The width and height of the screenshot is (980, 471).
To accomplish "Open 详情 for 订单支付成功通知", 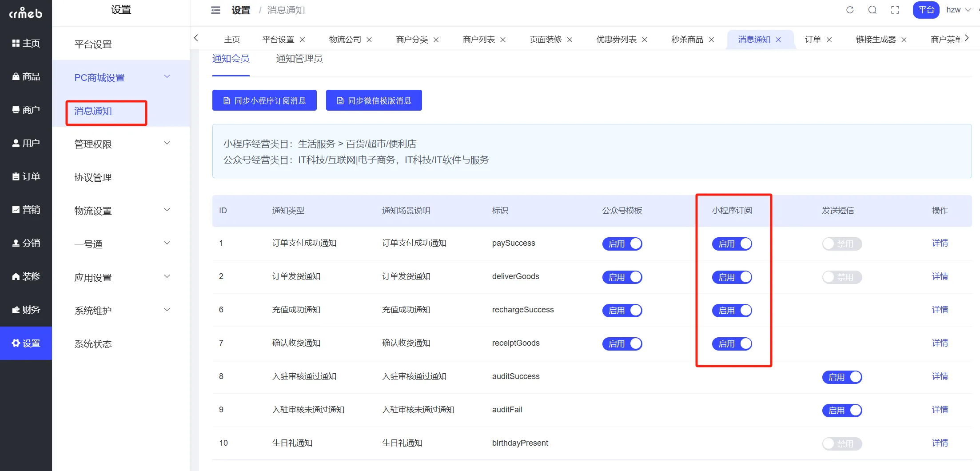I will 940,243.
